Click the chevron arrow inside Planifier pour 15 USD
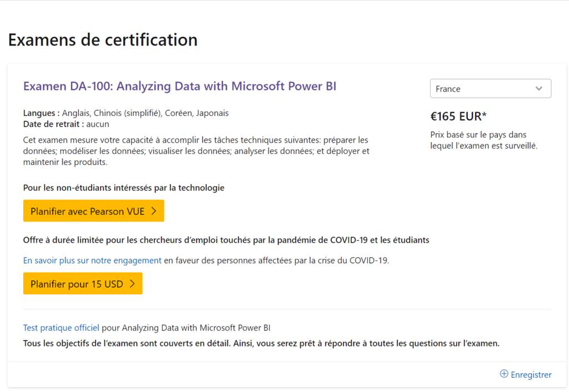This screenshot has height=392, width=569. coord(133,284)
